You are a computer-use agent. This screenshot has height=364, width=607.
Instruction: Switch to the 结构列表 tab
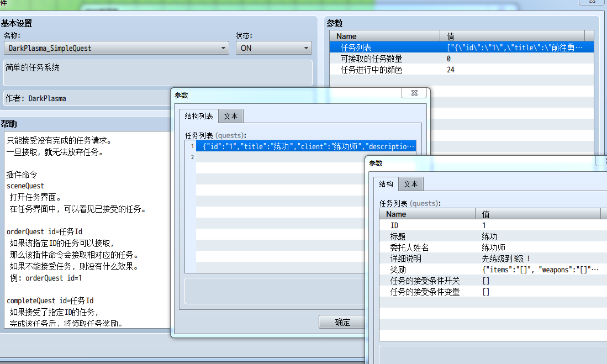199,116
